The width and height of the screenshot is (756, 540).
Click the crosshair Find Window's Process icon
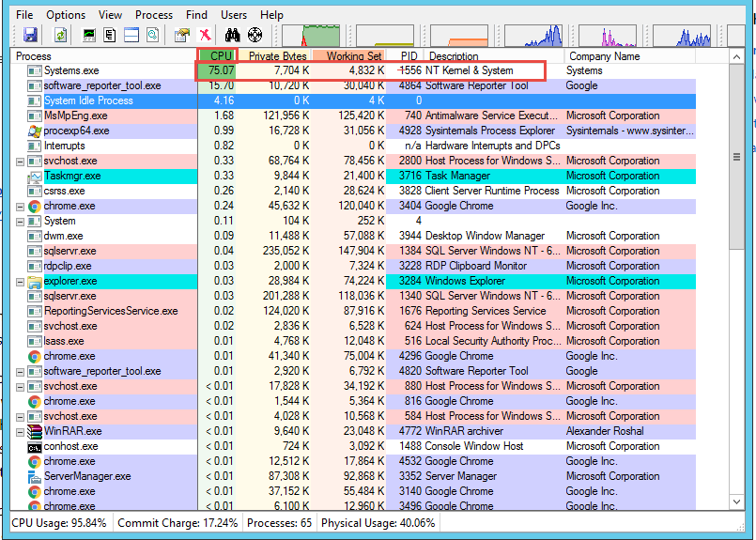point(255,35)
